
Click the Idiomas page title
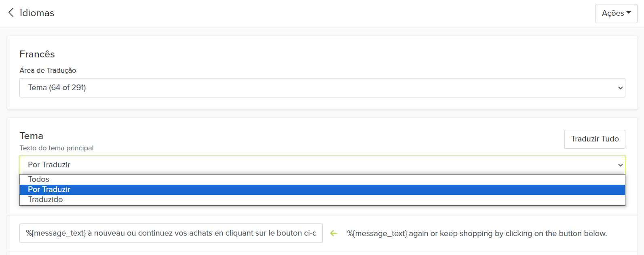[x=37, y=13]
